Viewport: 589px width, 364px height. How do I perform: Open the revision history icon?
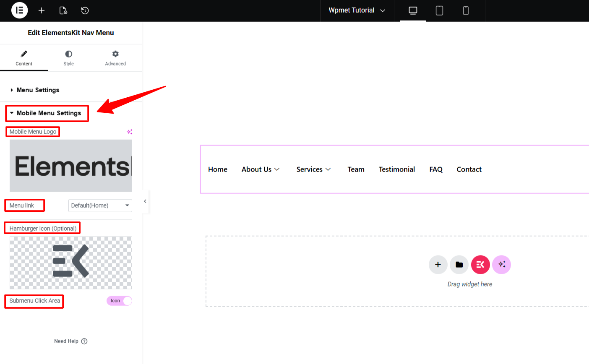(x=85, y=10)
